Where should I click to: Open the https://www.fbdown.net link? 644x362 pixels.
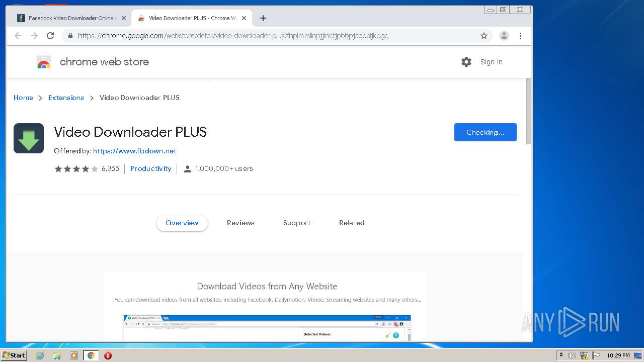point(134,151)
